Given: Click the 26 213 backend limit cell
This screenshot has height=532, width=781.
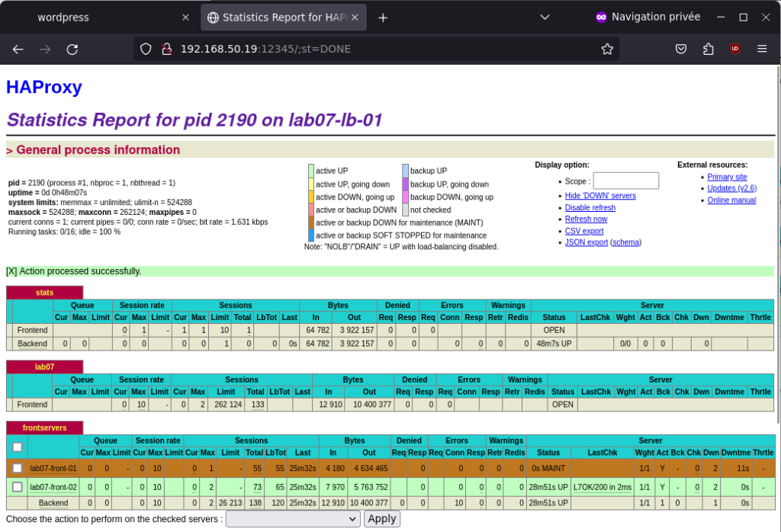Looking at the screenshot, I should pos(230,503).
